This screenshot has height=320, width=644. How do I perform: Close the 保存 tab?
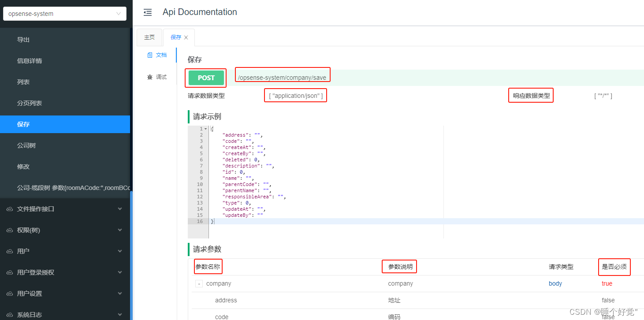coord(186,37)
